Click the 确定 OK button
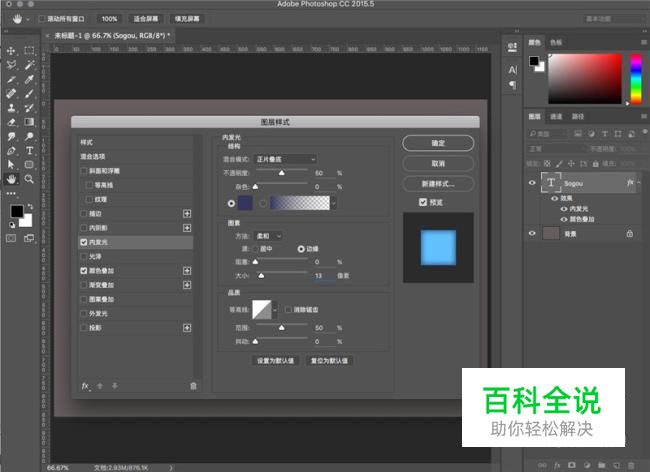 point(438,143)
